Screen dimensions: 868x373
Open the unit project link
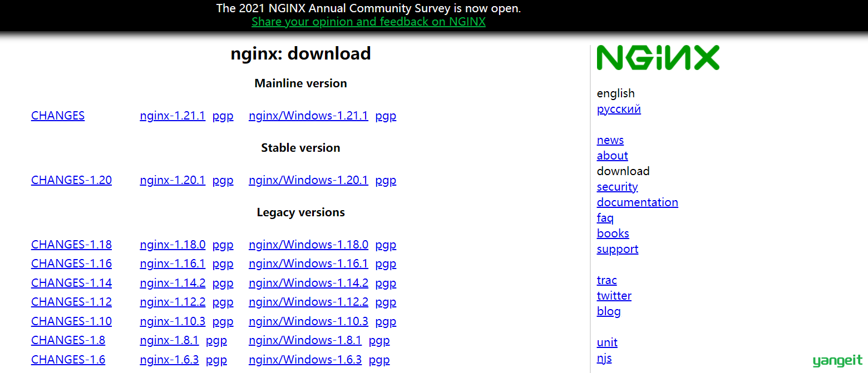(607, 342)
